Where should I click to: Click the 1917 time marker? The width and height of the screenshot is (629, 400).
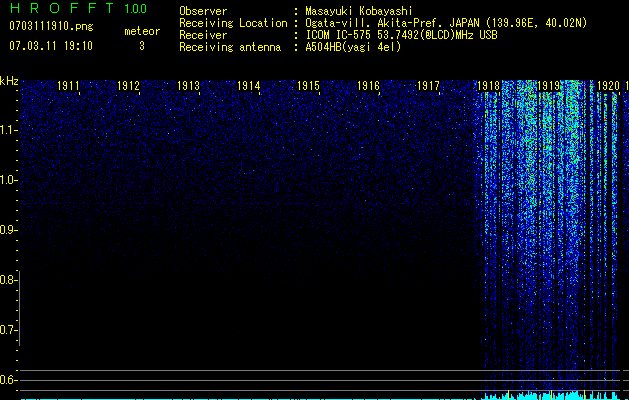(428, 86)
